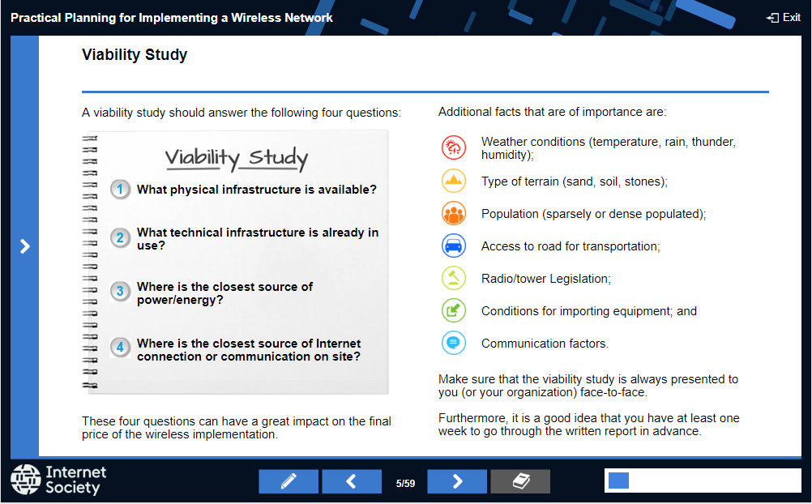Select the weather conditions icon

tap(454, 147)
